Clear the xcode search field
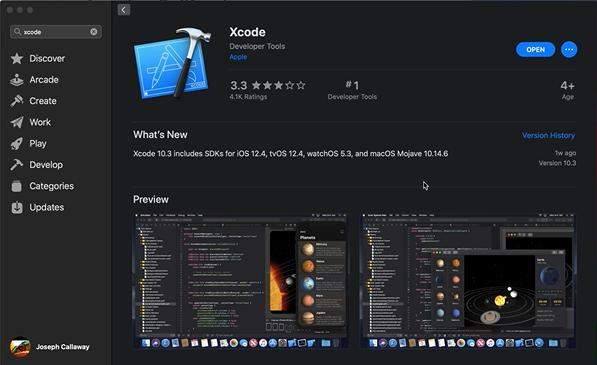Image resolution: width=597 pixels, height=365 pixels. point(94,32)
